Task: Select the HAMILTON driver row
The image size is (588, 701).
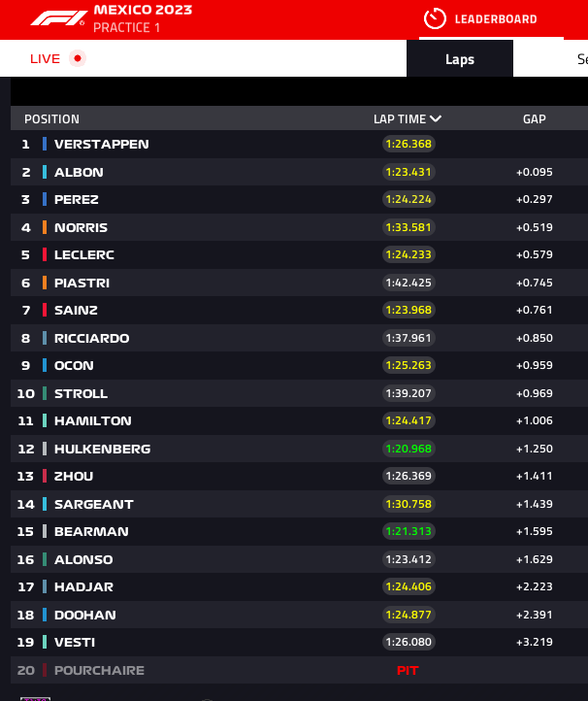Action: (x=299, y=420)
